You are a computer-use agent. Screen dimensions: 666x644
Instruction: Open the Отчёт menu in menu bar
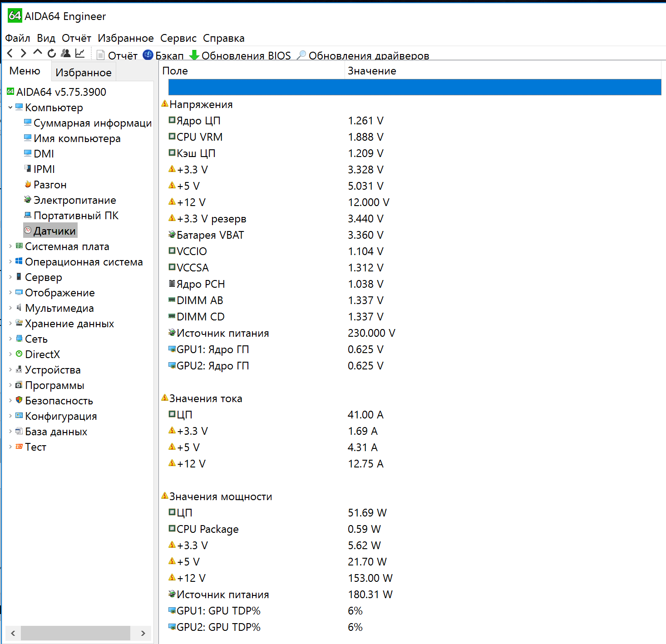76,38
